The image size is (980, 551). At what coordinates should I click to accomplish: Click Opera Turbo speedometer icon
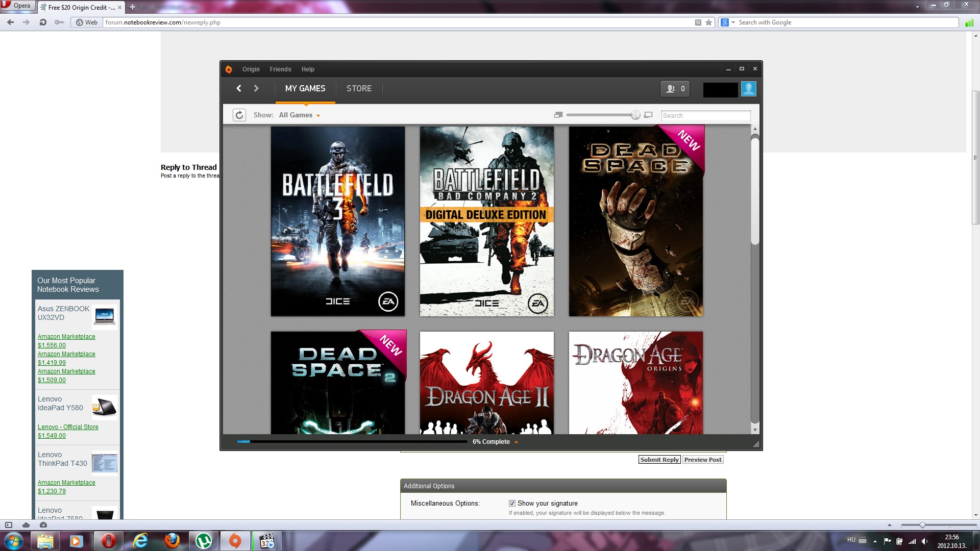coord(43,525)
